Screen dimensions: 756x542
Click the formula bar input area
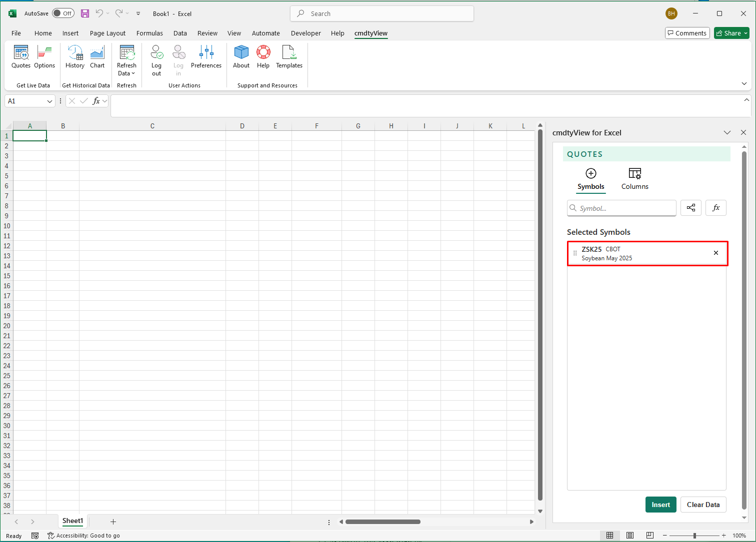click(426, 106)
